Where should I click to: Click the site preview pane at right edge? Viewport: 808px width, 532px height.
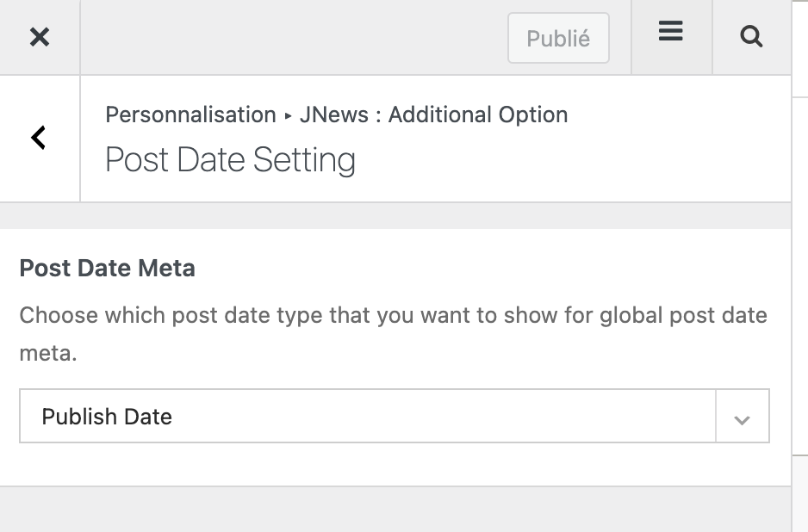click(x=800, y=266)
